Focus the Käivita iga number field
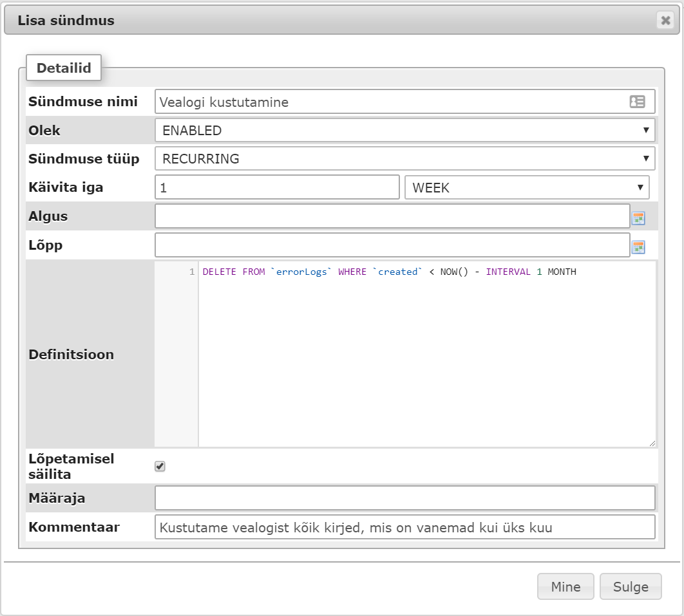The height and width of the screenshot is (616, 684). point(277,188)
